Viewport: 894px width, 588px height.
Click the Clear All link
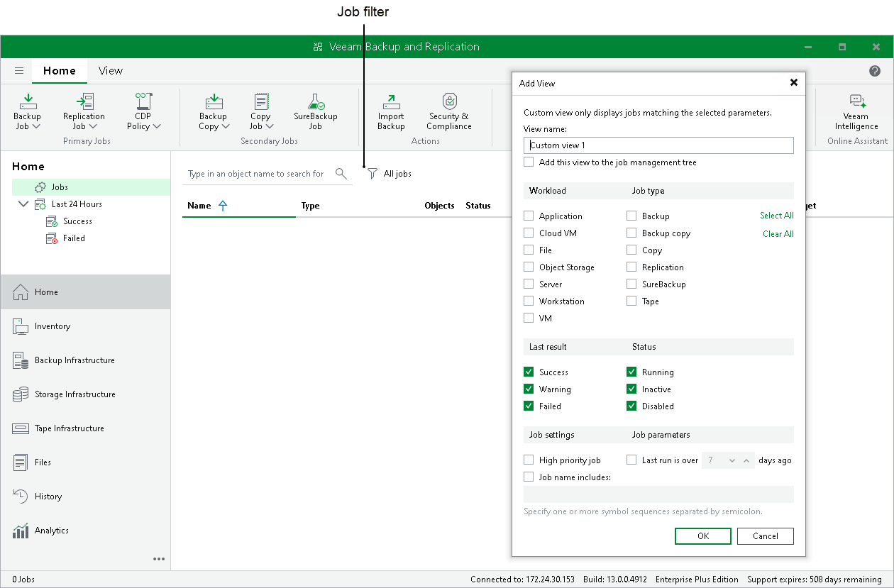click(x=778, y=234)
